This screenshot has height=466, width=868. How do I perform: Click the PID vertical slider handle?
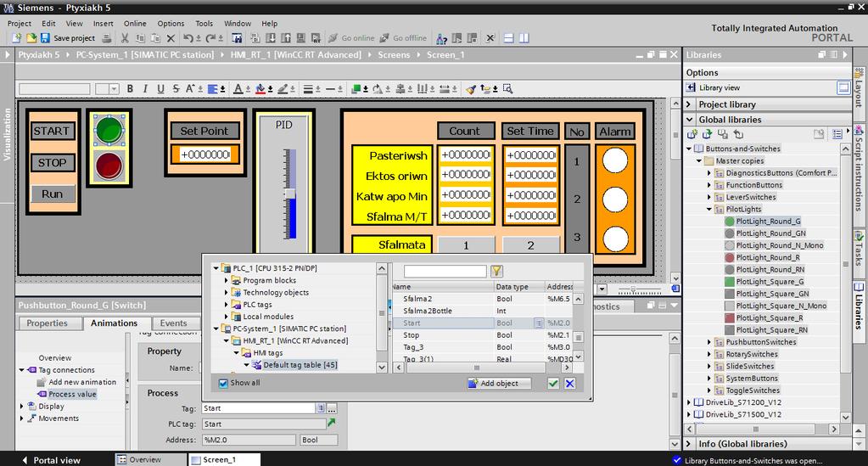click(x=289, y=194)
